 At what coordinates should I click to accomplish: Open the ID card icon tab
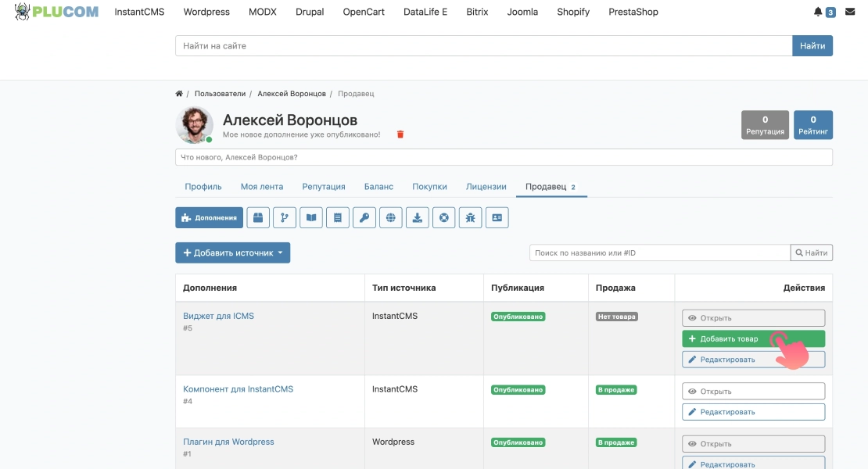click(x=497, y=218)
